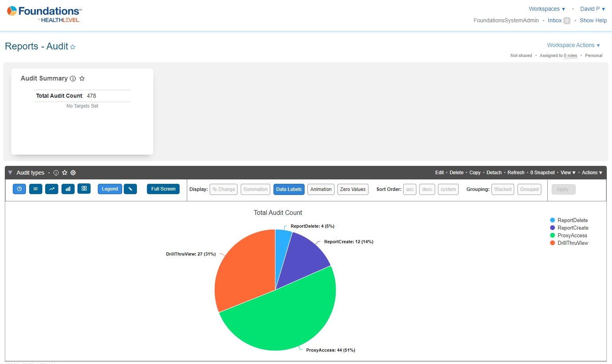Open the Workspaces dropdown
This screenshot has height=364, width=612.
[x=547, y=9]
